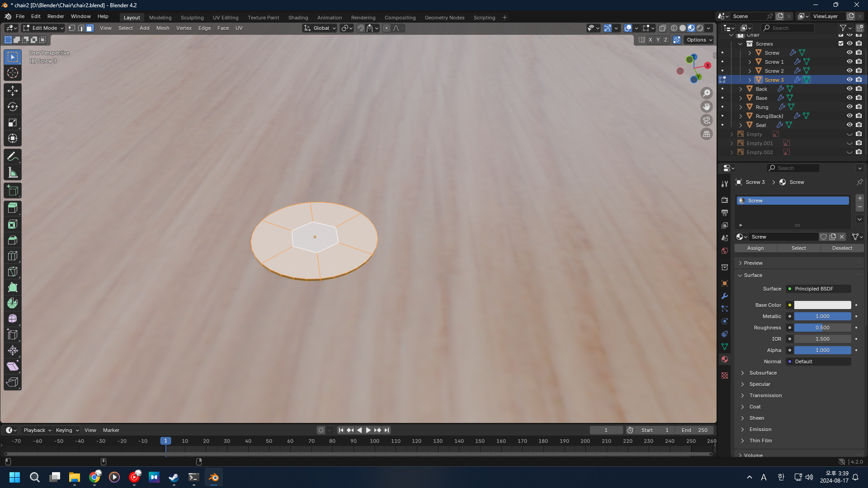Image resolution: width=868 pixels, height=488 pixels.
Task: Toggle X axis mirror option
Action: [x=650, y=40]
